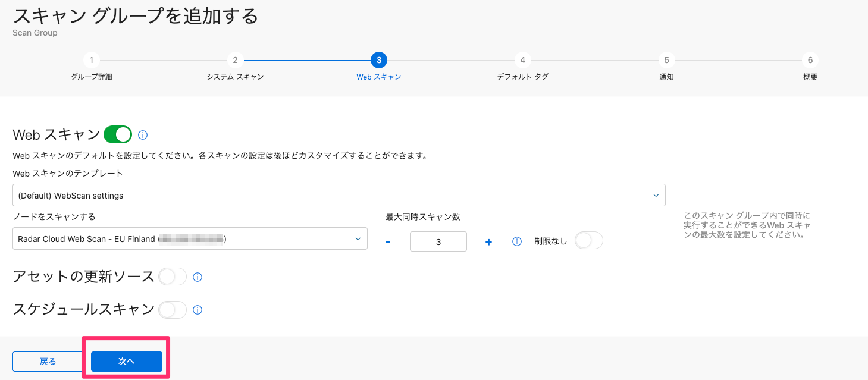Click the max concurrent scans number field
The width and height of the screenshot is (868, 380).
coord(438,242)
